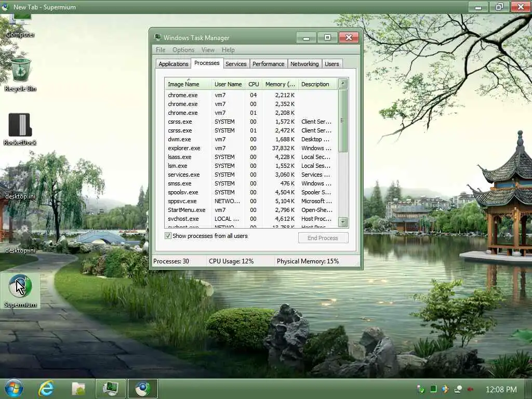This screenshot has height=399, width=532.
Task: Select the sppsvc.exe process row
Action: 251,201
